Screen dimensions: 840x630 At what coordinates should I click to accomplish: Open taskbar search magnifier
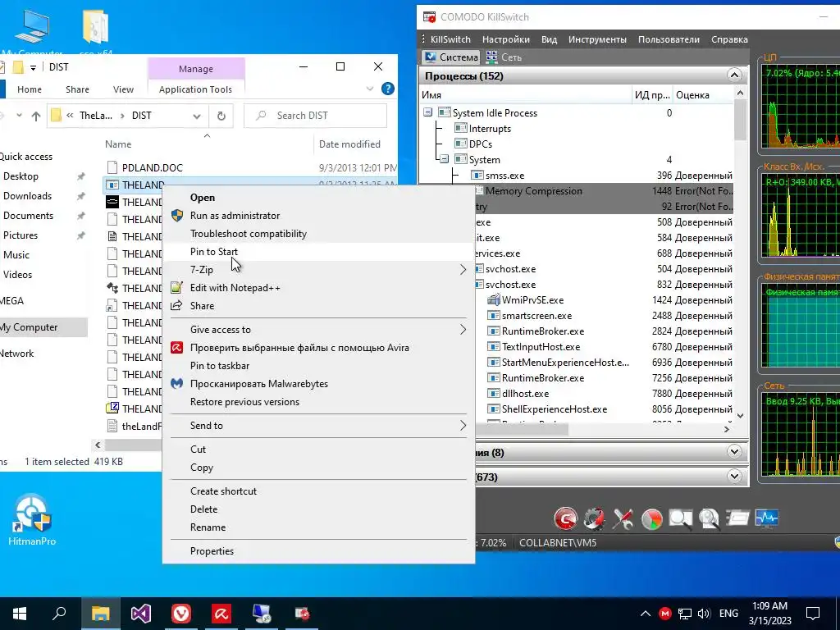coord(59,614)
